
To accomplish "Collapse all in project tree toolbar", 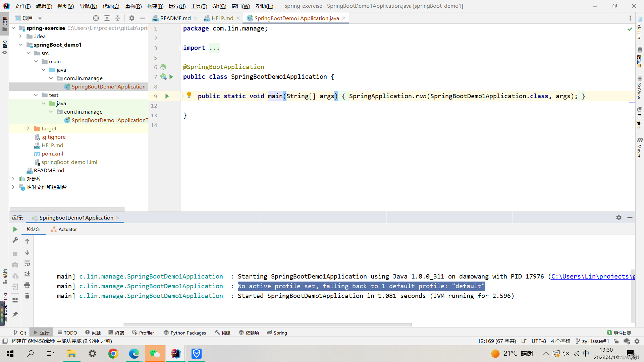I will pyautogui.click(x=118, y=18).
